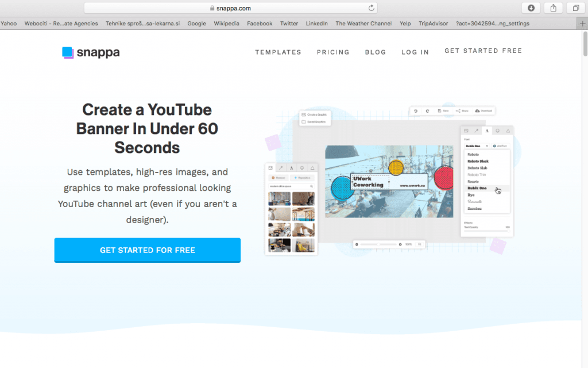The width and height of the screenshot is (588, 368).
Task: Click the Snappa logo
Action: pos(91,52)
